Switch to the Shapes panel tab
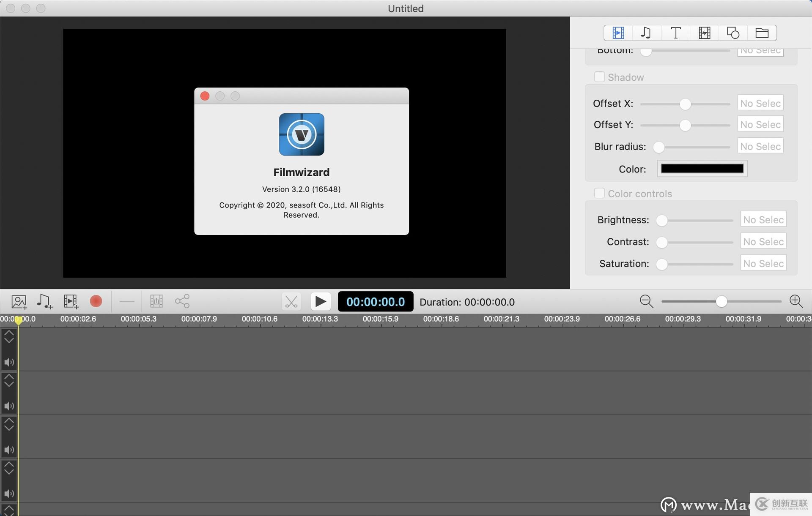812x516 pixels. point(732,33)
